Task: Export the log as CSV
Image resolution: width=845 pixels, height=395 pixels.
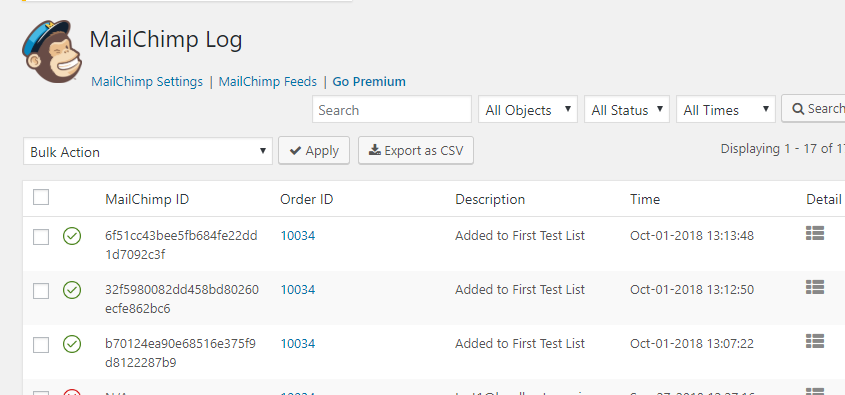Action: tap(416, 150)
